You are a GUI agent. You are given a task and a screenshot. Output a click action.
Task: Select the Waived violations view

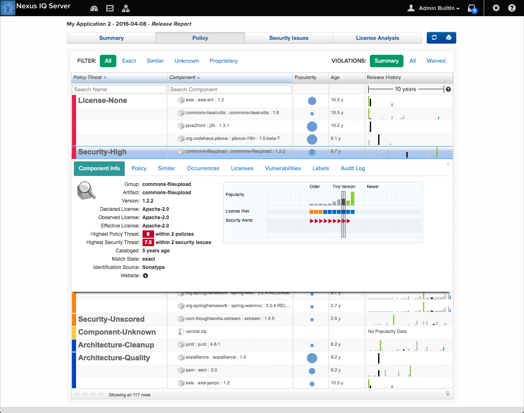point(436,61)
